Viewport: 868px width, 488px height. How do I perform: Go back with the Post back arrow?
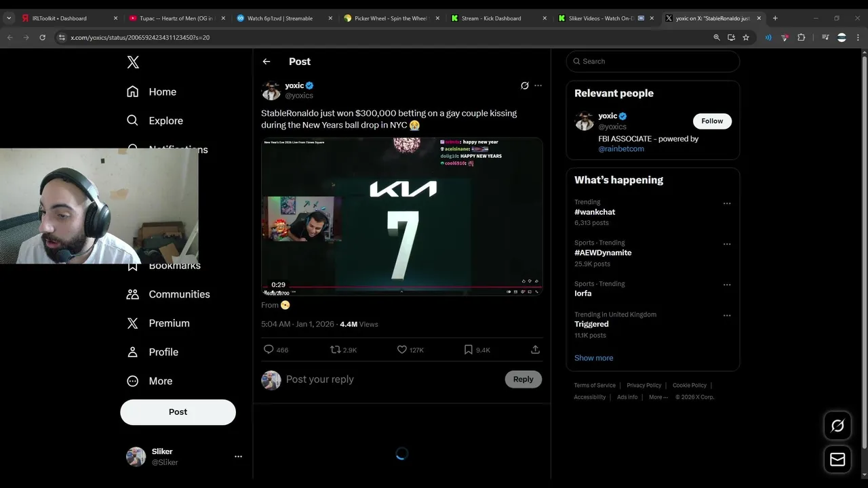(x=267, y=62)
